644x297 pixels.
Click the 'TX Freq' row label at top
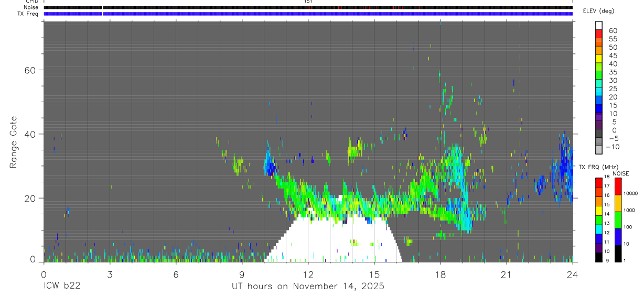[x=28, y=13]
